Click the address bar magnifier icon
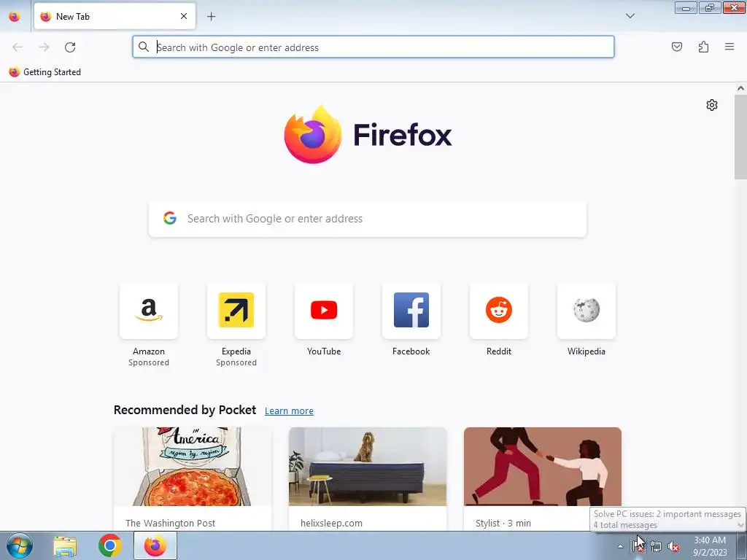The height and width of the screenshot is (560, 747). (x=144, y=47)
